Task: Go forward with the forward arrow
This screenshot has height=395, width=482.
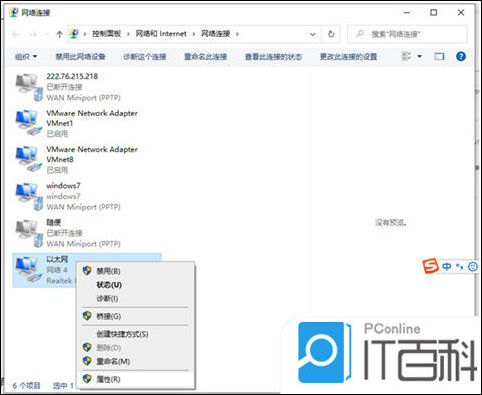Action: 33,34
